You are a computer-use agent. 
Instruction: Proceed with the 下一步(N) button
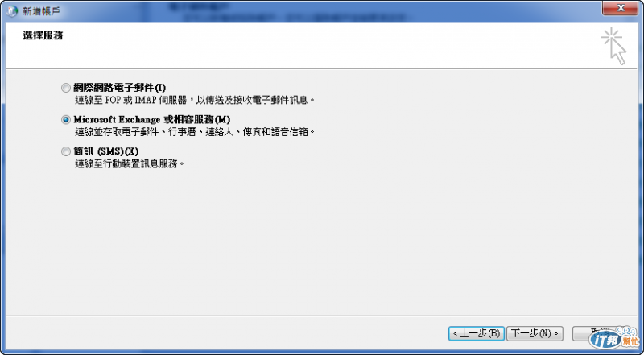[x=535, y=333]
